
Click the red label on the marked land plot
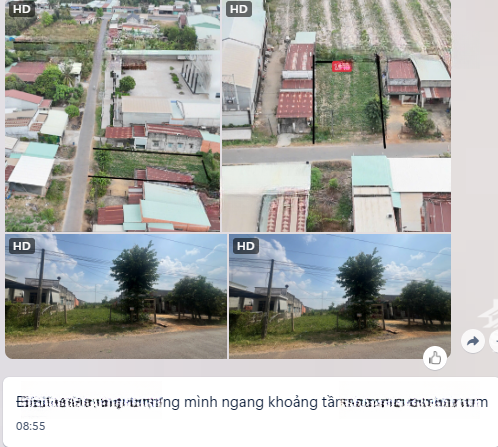[x=342, y=67]
